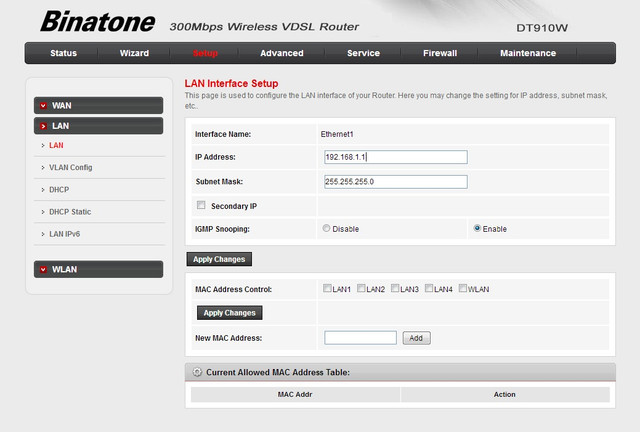Viewport: 640px width, 432px height.
Task: Go to the Advanced tab
Action: tap(282, 53)
